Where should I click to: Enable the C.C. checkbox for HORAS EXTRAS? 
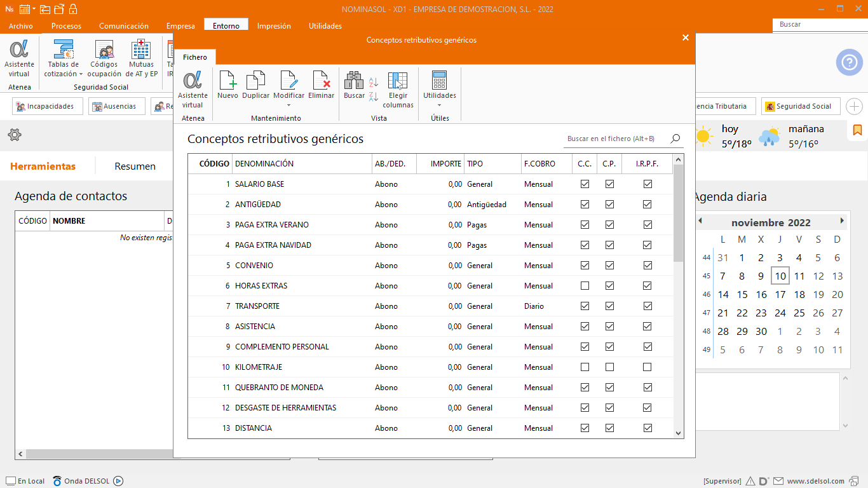click(585, 286)
